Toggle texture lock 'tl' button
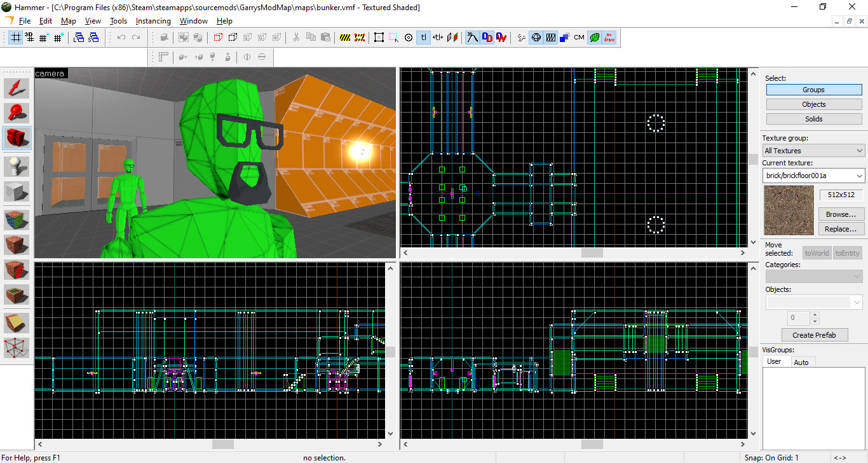 tap(423, 38)
